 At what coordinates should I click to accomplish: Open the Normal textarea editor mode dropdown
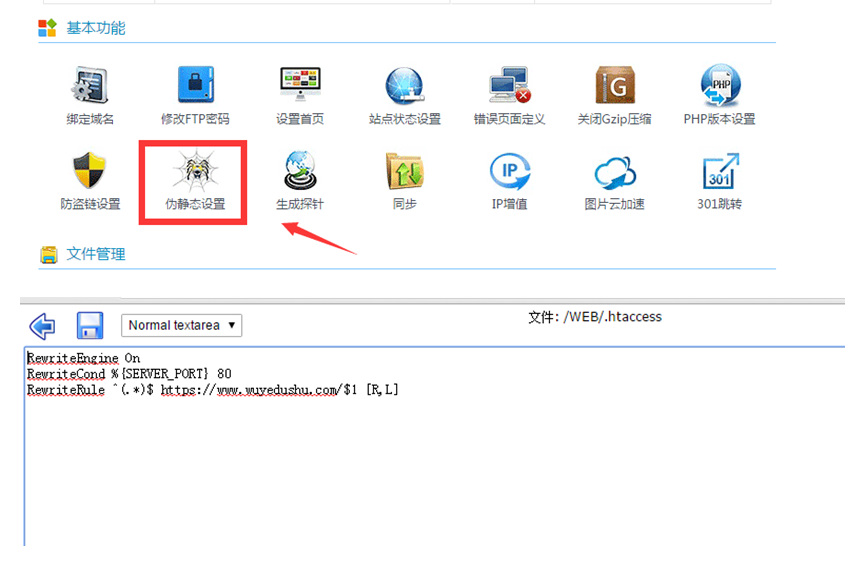(181, 325)
